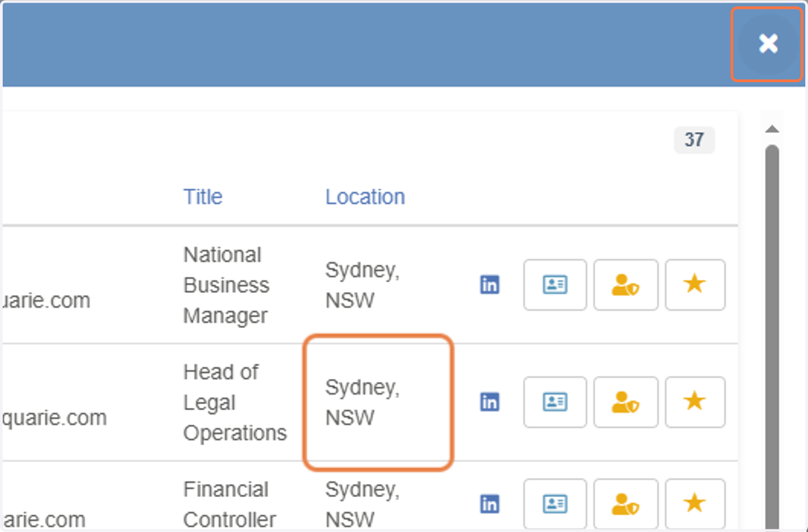Click the email in the Head of Legal Operations row
The height and width of the screenshot is (532, 808).
(55, 418)
